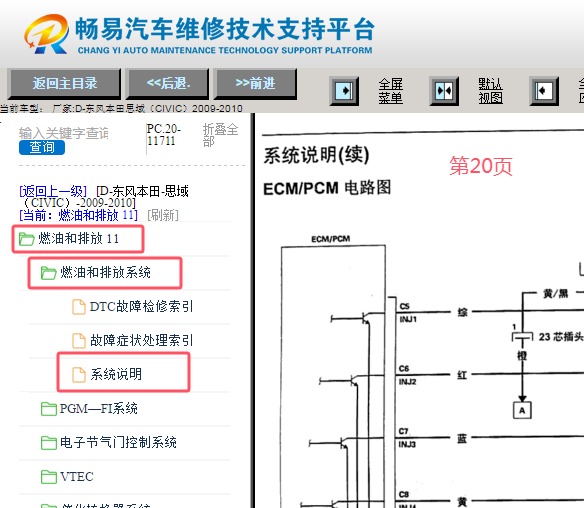Open the DTC故障检修索引 document
Viewport: 584px width, 508px height.
141,307
